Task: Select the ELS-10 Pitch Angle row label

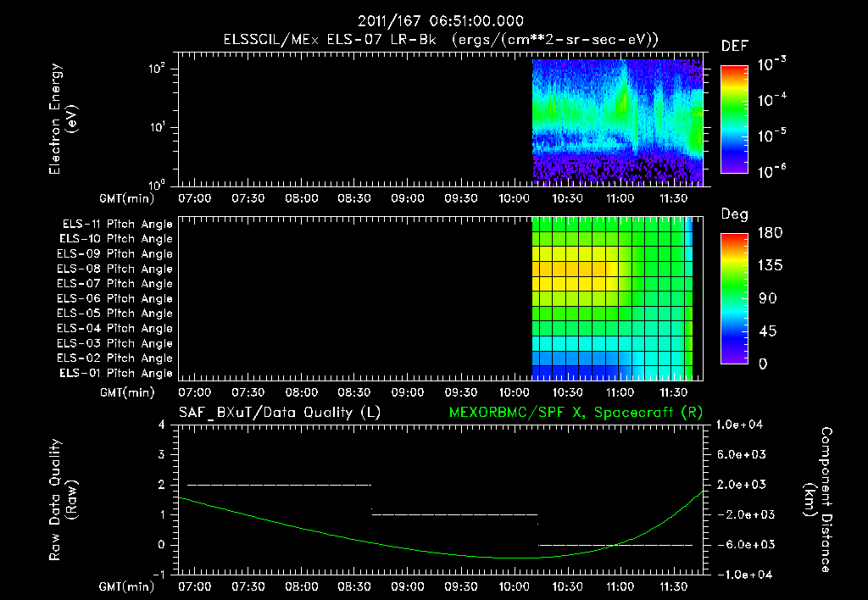Action: [x=115, y=239]
